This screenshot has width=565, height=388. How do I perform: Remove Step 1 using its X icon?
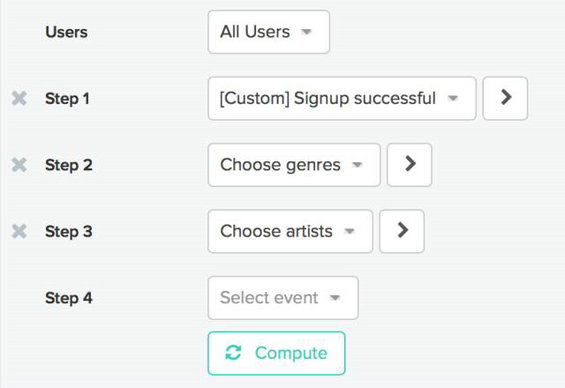(x=19, y=98)
